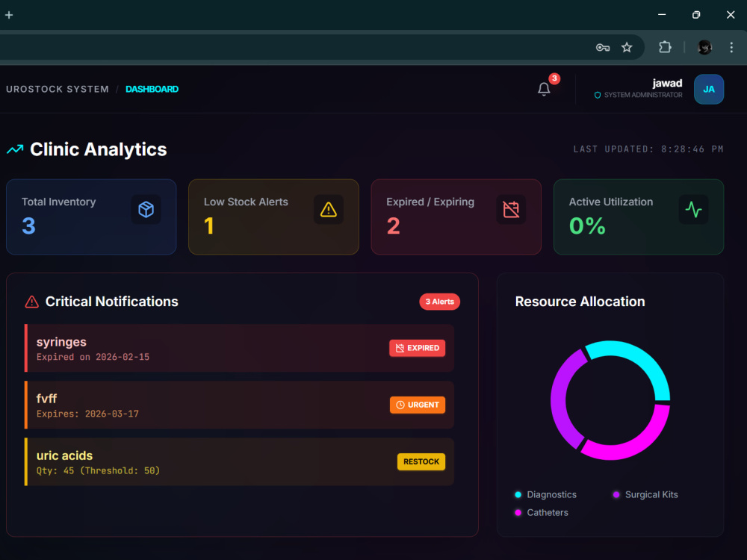This screenshot has height=560, width=747.
Task: Click the jawad username text
Action: pyautogui.click(x=667, y=84)
